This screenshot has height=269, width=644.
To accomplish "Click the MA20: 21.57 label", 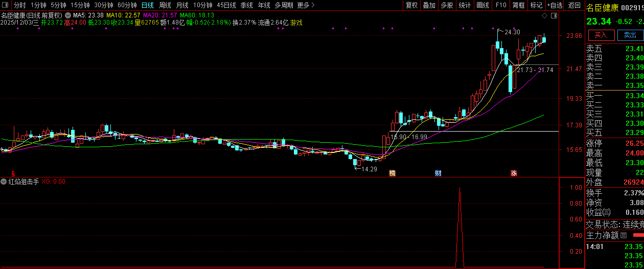I will (160, 15).
